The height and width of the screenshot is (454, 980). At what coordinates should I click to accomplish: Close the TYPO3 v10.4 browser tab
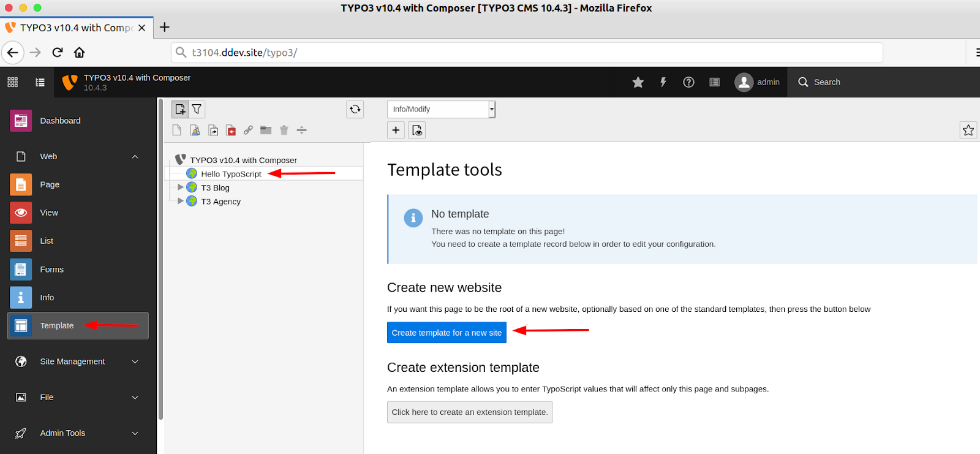[x=141, y=28]
